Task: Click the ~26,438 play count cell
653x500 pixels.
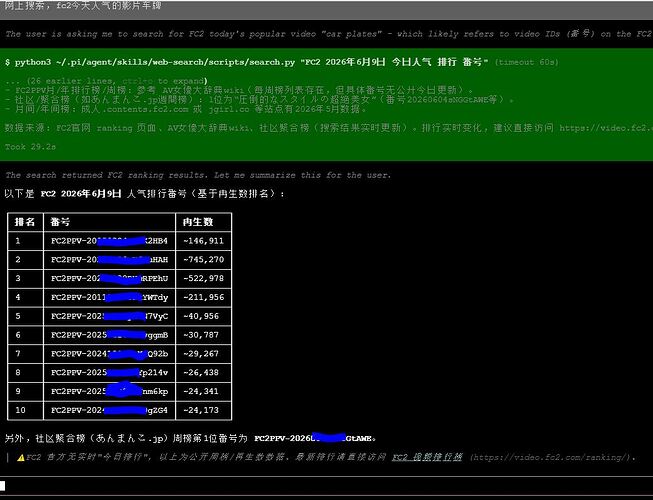Action: (204, 372)
